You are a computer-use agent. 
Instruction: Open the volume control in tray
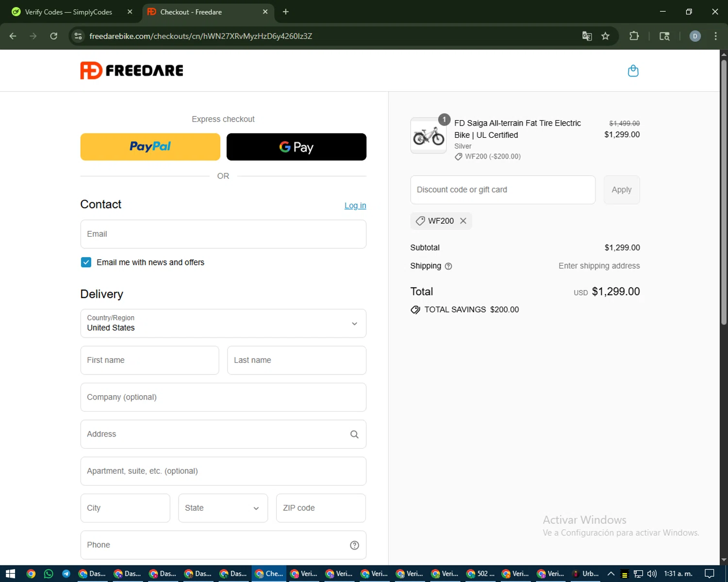click(652, 574)
